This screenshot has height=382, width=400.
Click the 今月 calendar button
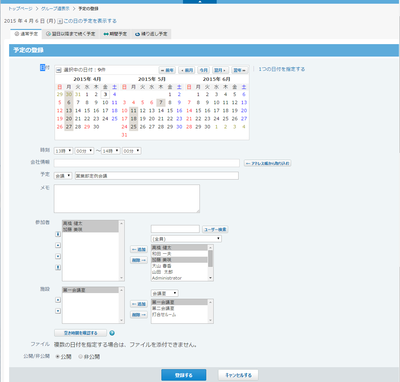pos(203,70)
